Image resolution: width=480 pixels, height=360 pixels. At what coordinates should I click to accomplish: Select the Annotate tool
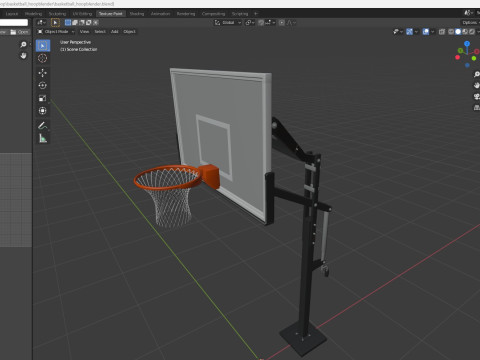point(43,126)
